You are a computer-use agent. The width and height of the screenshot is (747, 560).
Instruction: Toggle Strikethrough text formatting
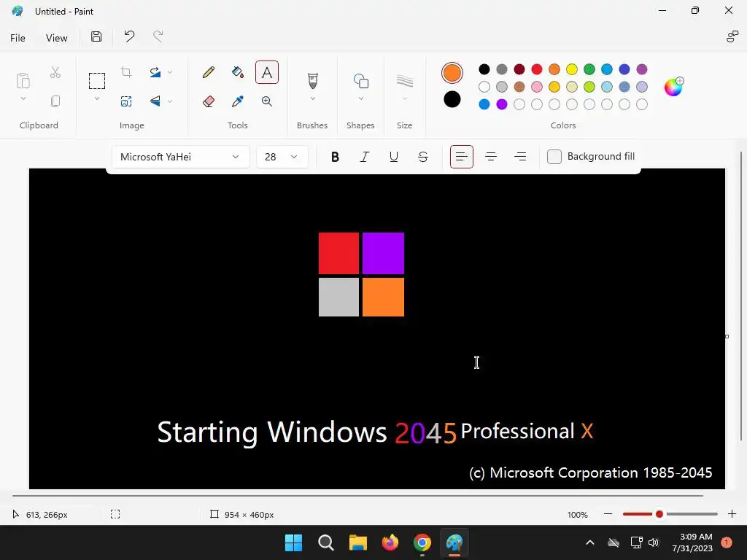pos(423,157)
